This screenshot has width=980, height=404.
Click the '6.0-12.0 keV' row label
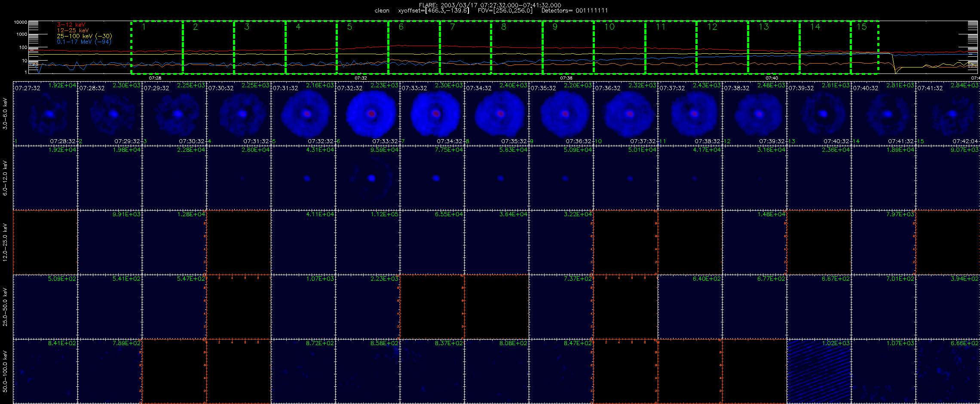pyautogui.click(x=5, y=178)
